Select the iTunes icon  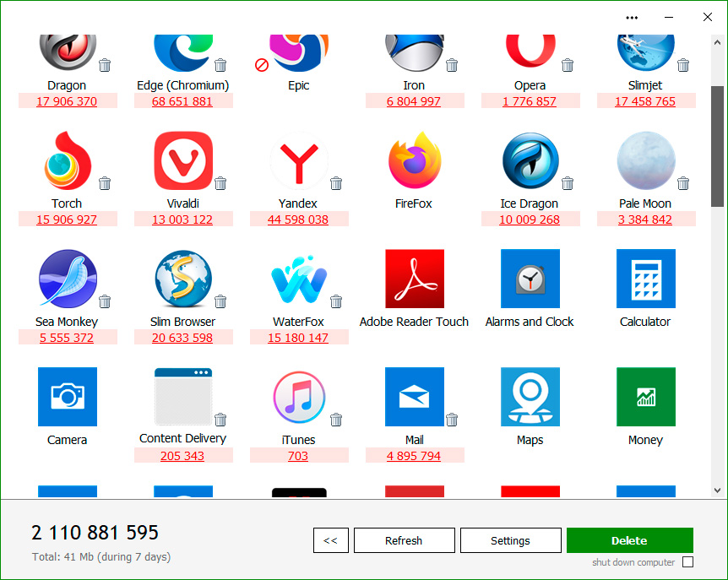coord(298,398)
